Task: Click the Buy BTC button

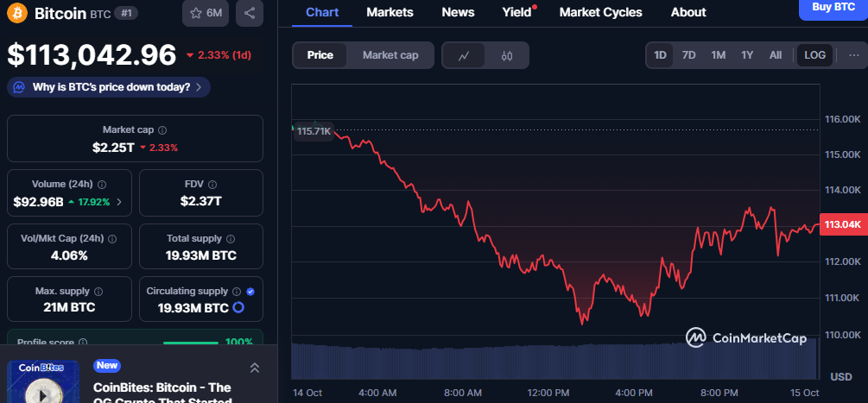Action: 833,8
